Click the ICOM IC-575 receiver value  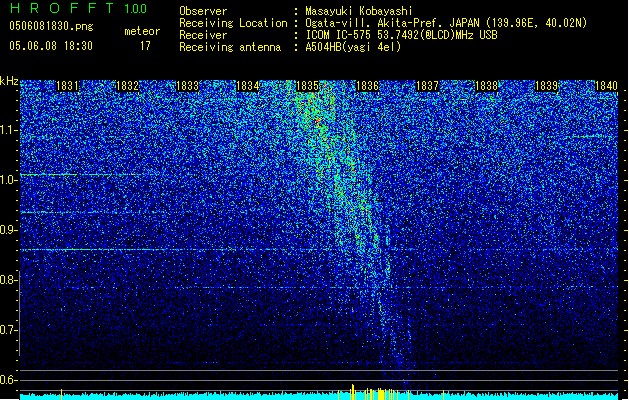pyautogui.click(x=402, y=35)
